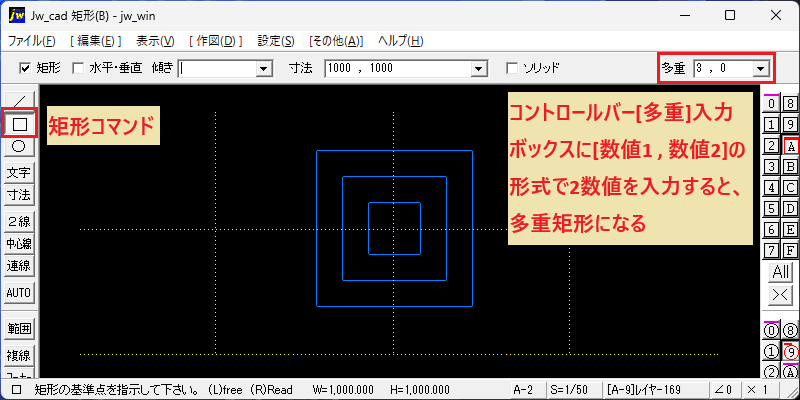Open the その他(A) menu
The height and width of the screenshot is (400, 800).
(x=336, y=41)
